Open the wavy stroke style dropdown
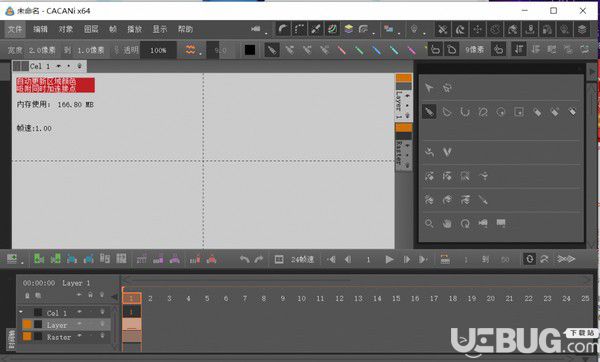600x362 pixels. (x=192, y=50)
